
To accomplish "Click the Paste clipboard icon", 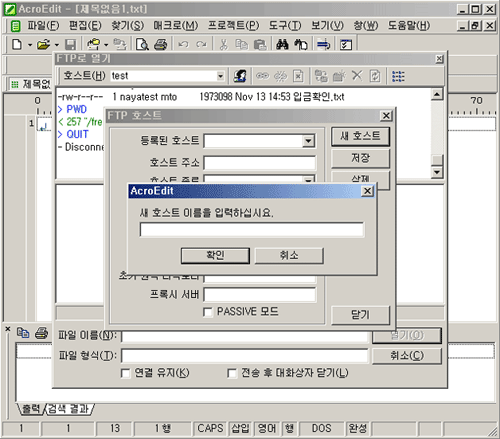I will pyautogui.click(x=260, y=44).
